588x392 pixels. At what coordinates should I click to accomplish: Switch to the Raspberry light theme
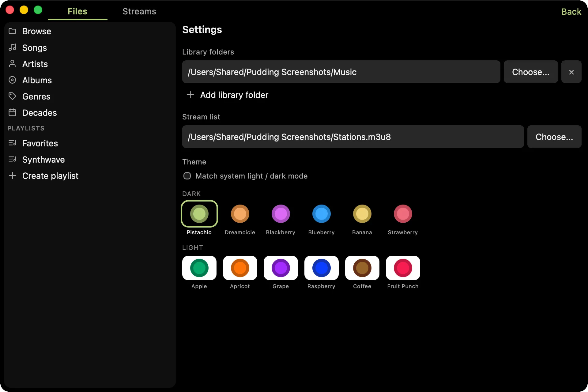322,268
